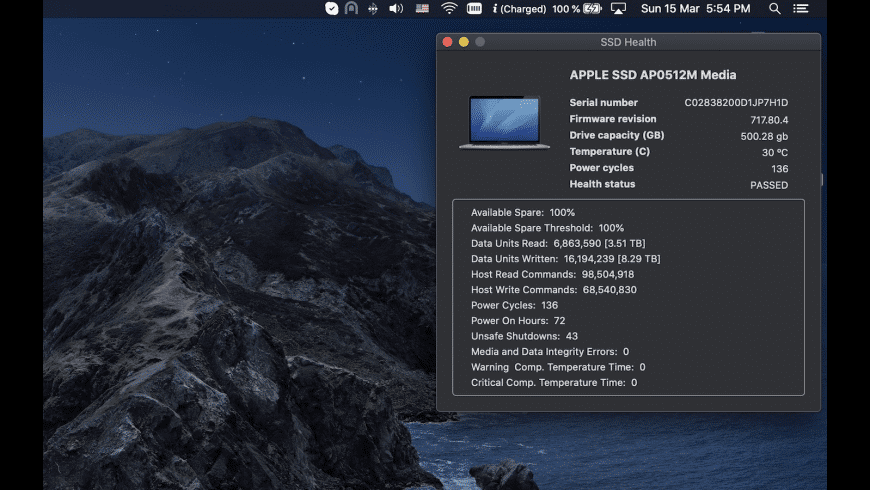Click the SSD Health title bar text
870x490 pixels.
pyautogui.click(x=628, y=42)
